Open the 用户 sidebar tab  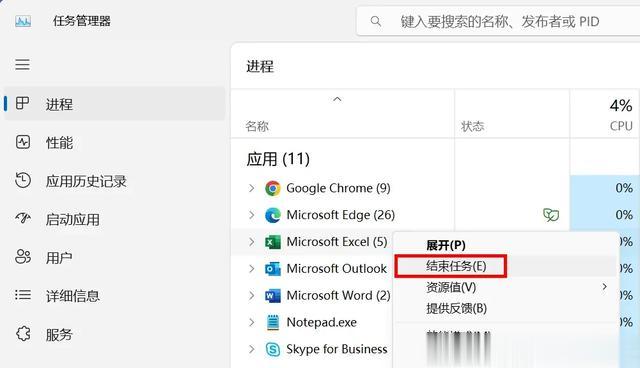point(114,257)
